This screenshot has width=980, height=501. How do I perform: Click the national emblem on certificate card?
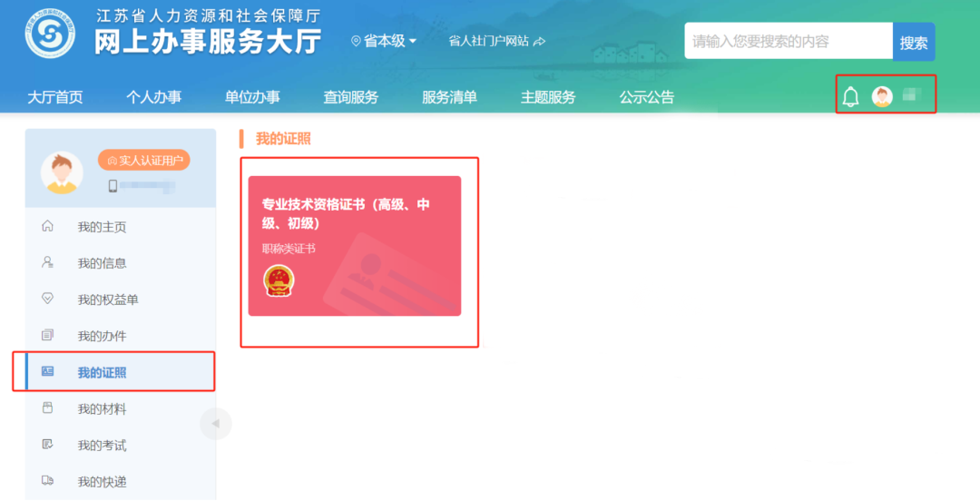(x=279, y=280)
